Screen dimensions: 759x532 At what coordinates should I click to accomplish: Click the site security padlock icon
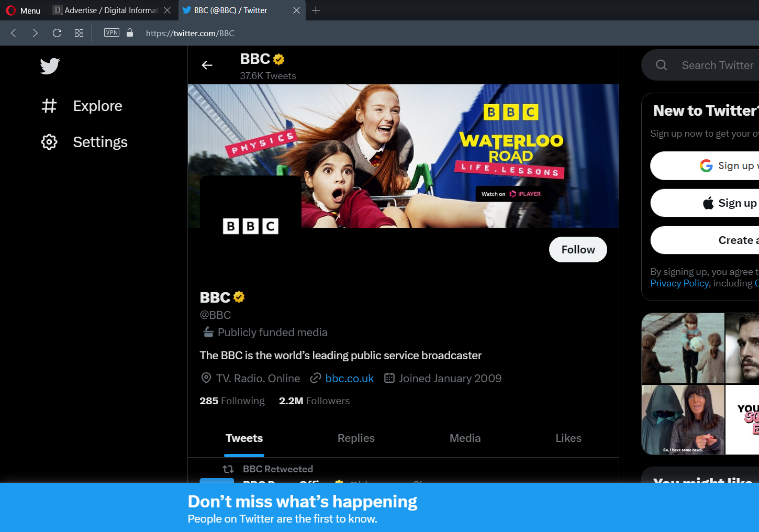(x=130, y=32)
